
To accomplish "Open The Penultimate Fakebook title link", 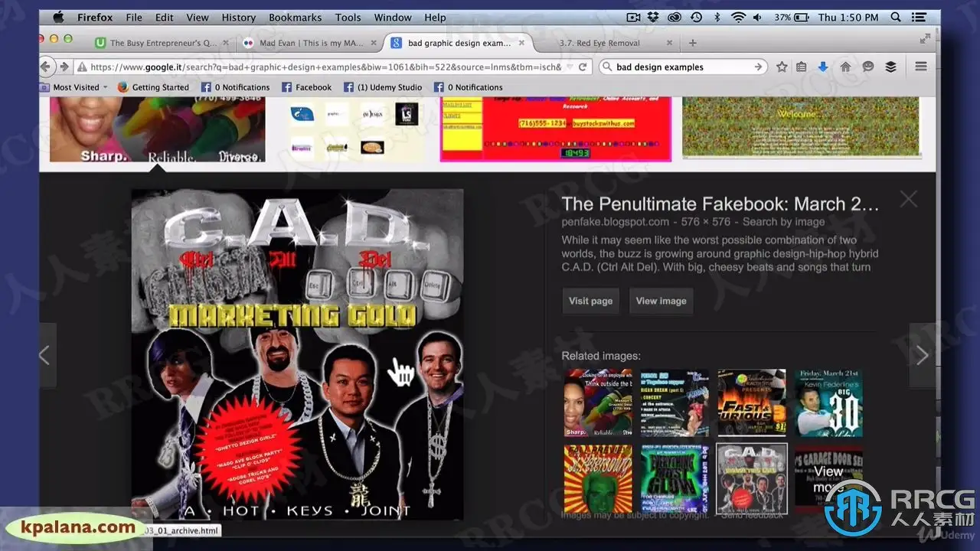I will coord(720,204).
